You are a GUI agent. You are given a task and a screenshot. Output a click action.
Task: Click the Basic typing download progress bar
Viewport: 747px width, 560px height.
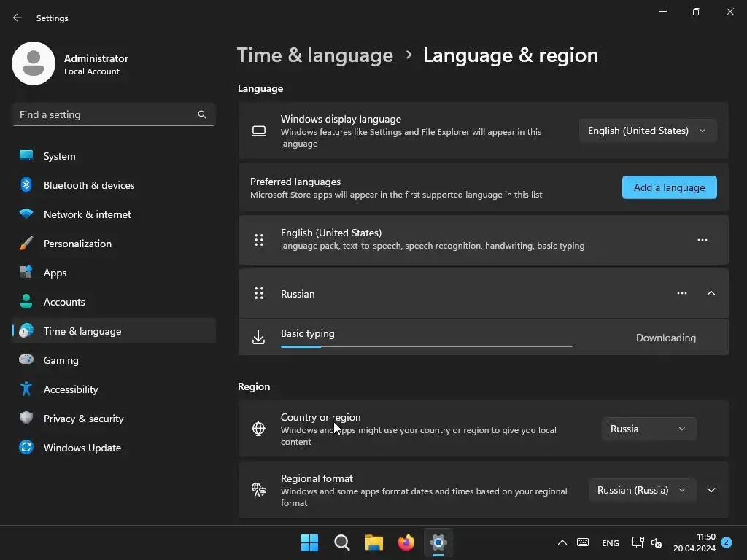click(426, 346)
